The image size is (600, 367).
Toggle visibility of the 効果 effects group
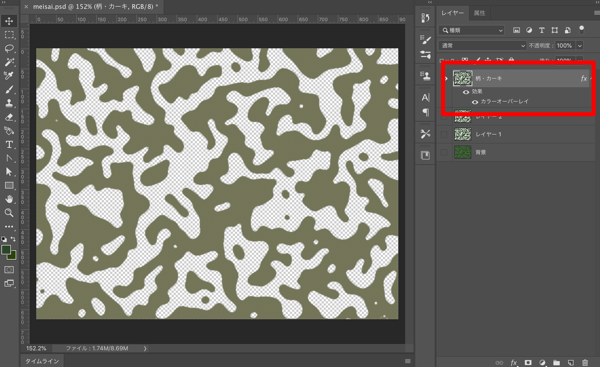[x=466, y=92]
